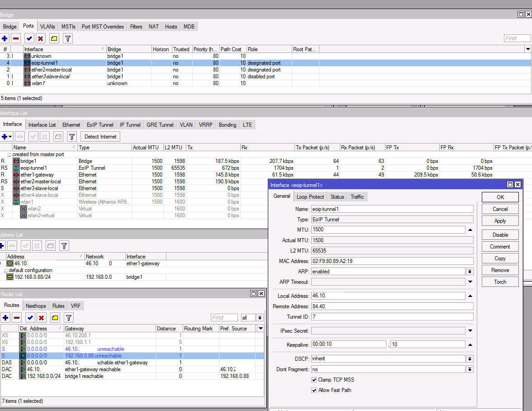Click the Apply button in interface dialog
This screenshot has height=411, width=532.
pos(500,221)
